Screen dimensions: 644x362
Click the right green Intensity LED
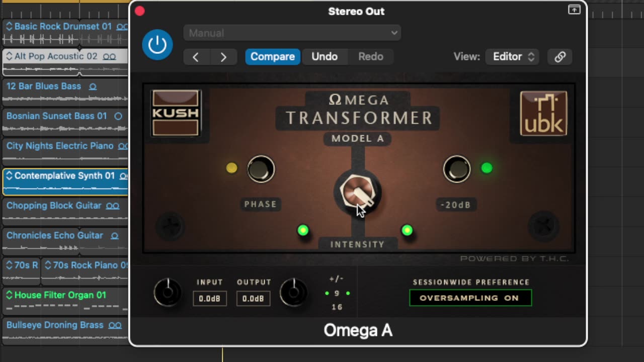pos(407,230)
